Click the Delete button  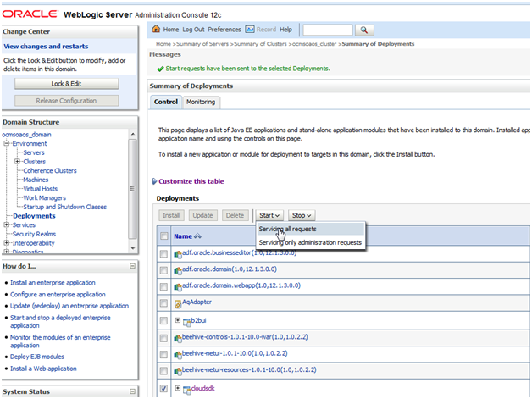point(235,215)
